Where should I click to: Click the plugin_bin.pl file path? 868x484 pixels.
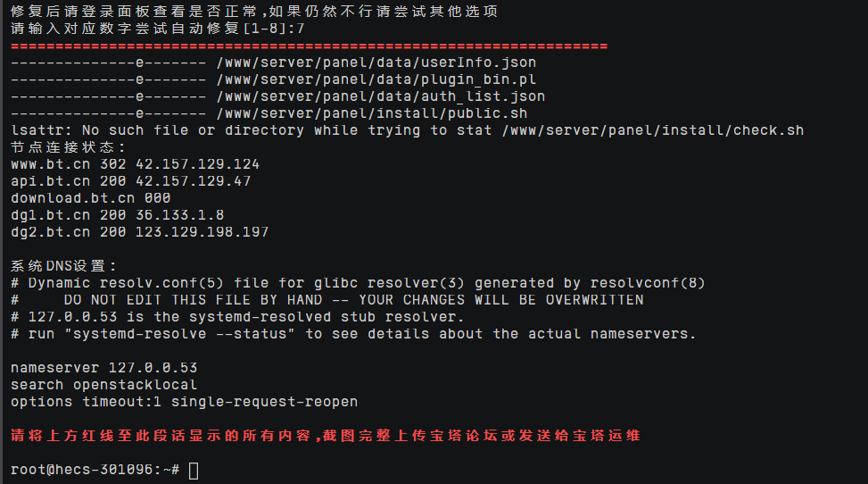pos(376,79)
